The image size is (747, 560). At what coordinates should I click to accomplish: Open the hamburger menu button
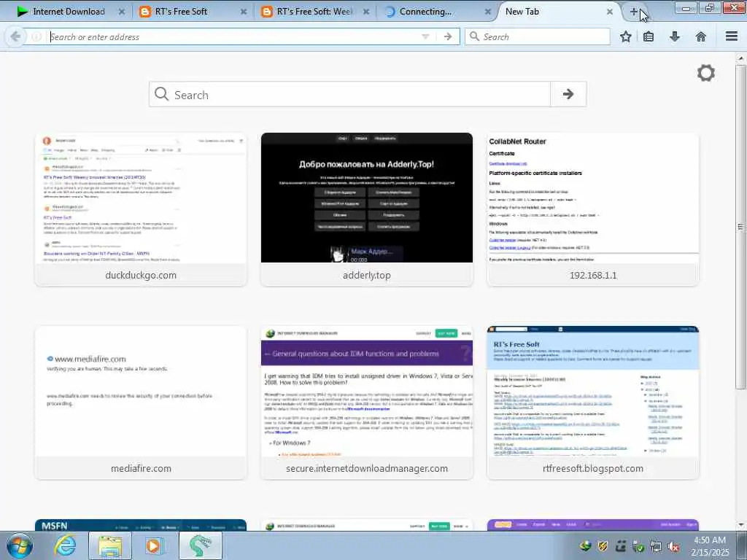pyautogui.click(x=732, y=36)
